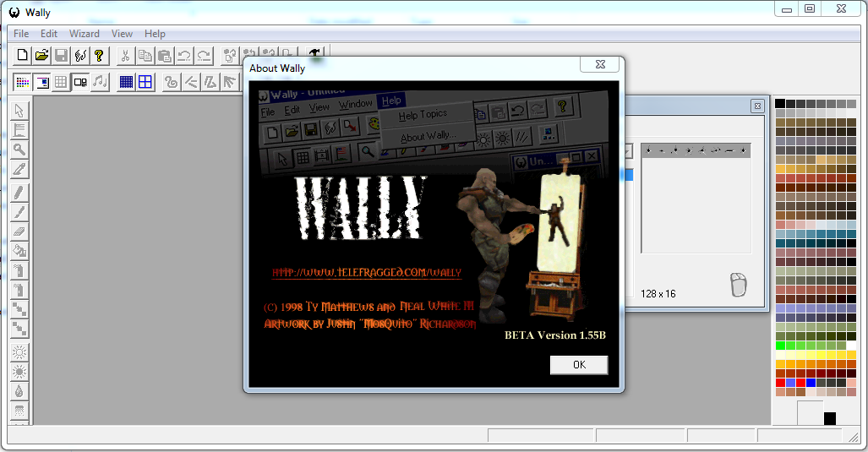Image resolution: width=868 pixels, height=452 pixels.
Task: Toggle the music notes icon
Action: (x=100, y=83)
